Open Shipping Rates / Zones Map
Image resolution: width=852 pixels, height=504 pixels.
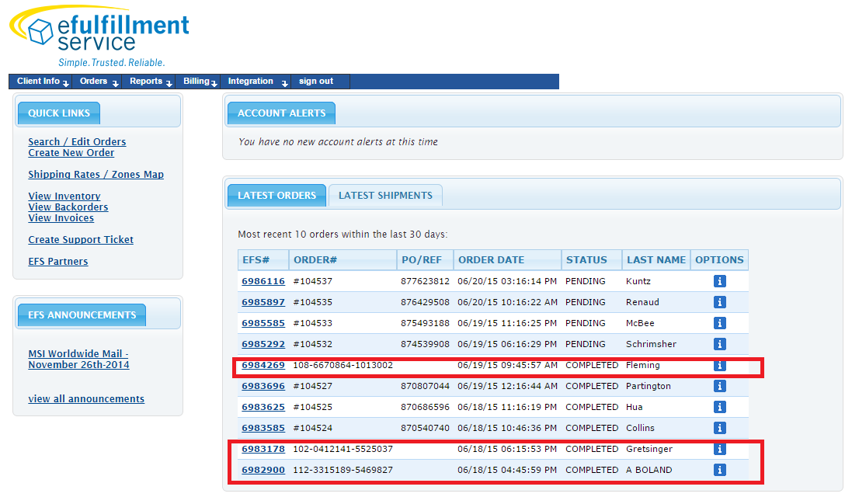click(96, 174)
